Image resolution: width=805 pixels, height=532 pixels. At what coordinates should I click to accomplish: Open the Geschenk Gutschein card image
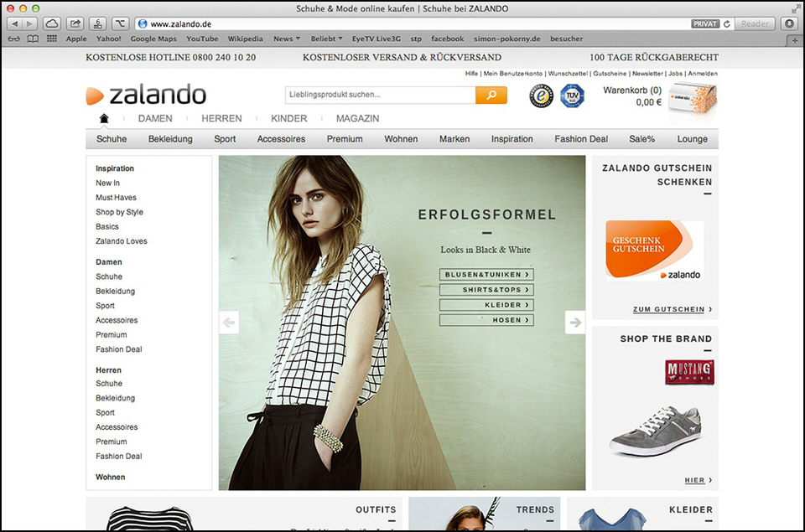655,251
